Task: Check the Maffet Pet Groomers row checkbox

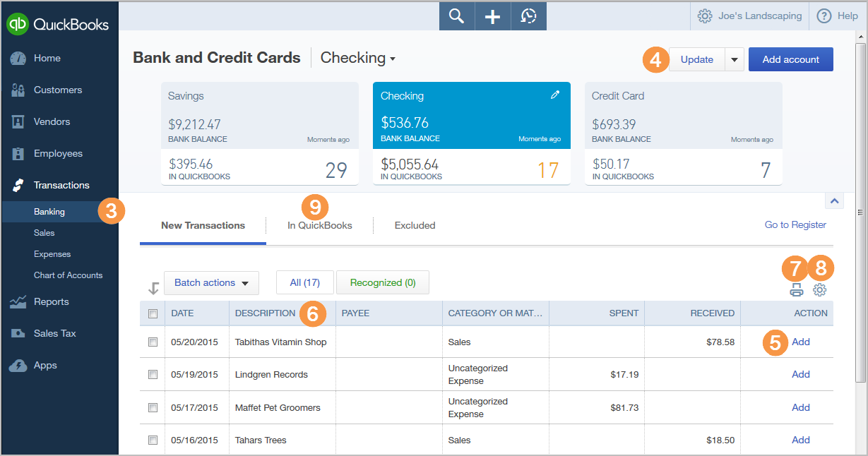Action: click(153, 407)
